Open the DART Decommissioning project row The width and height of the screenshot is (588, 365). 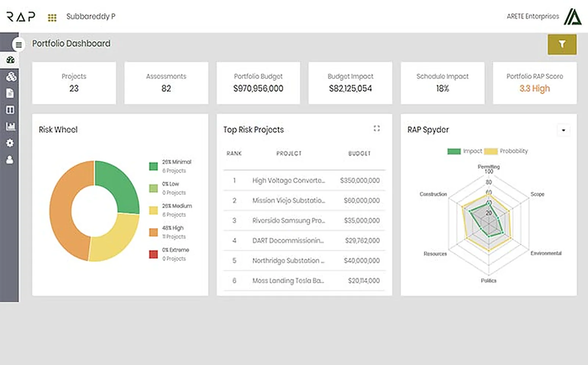304,241
